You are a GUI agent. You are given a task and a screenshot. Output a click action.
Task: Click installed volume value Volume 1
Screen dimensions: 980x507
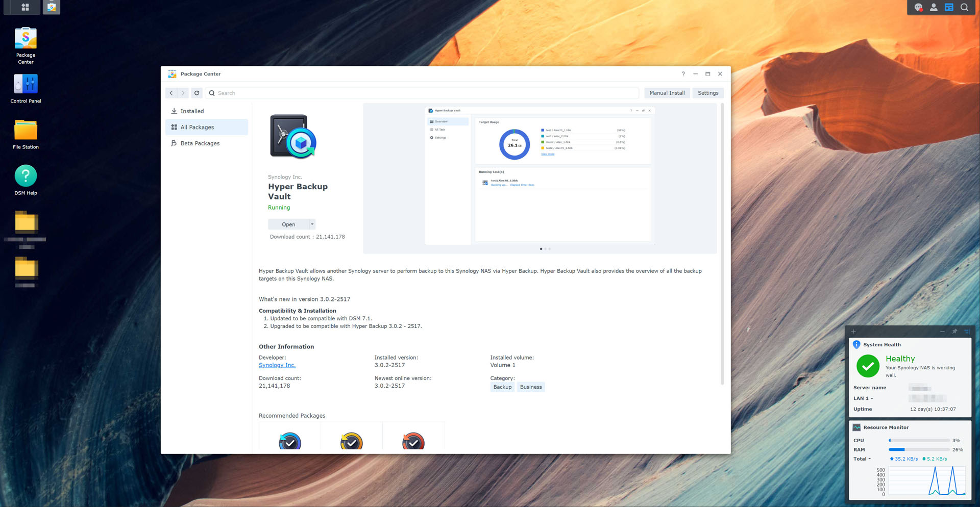503,365
